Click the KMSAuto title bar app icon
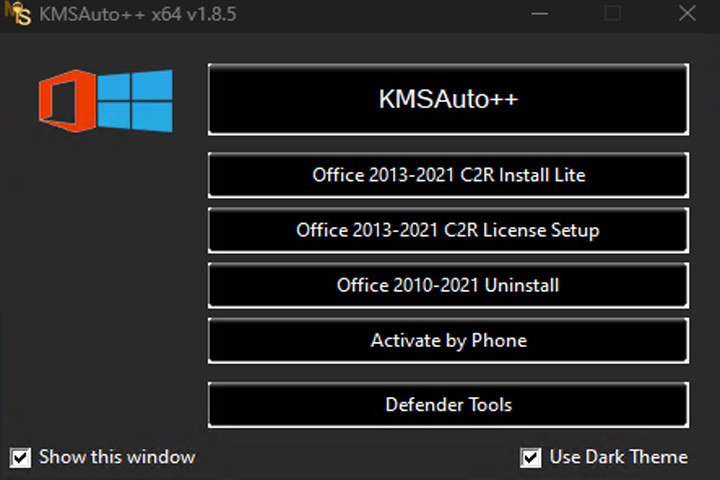Viewport: 720px width, 480px height. point(18,14)
